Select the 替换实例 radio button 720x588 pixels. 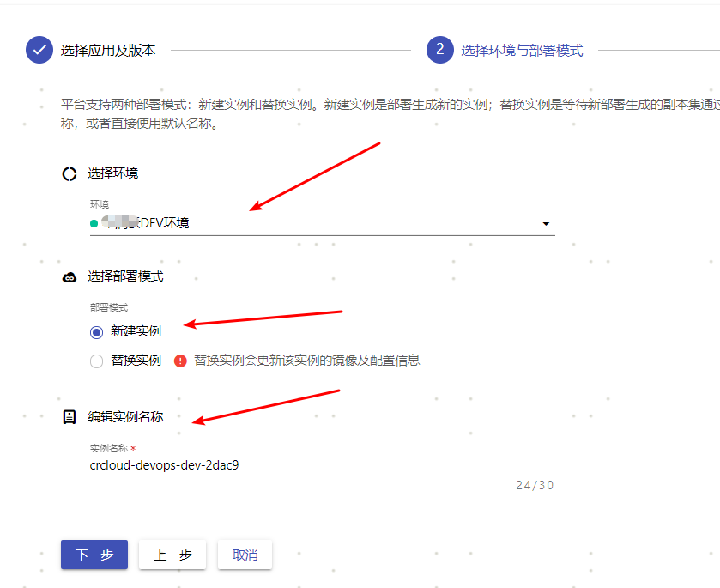[x=96, y=361]
